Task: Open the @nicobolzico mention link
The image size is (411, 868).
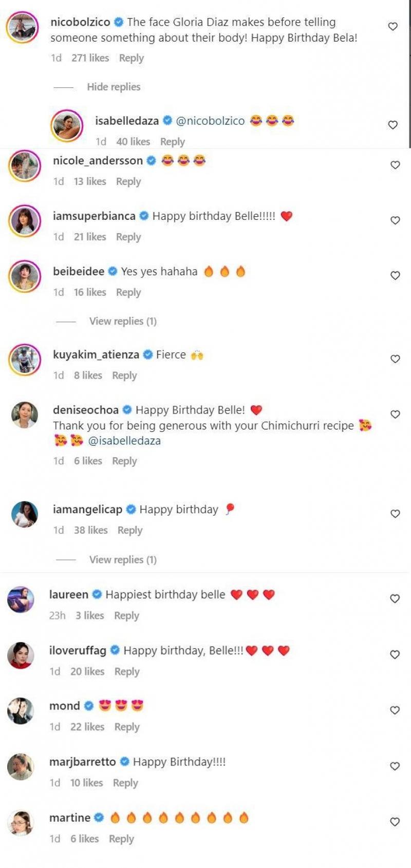Action: 210,121
